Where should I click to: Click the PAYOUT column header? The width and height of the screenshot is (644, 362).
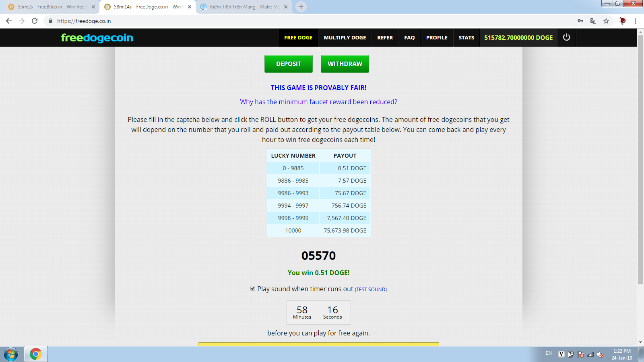345,156
